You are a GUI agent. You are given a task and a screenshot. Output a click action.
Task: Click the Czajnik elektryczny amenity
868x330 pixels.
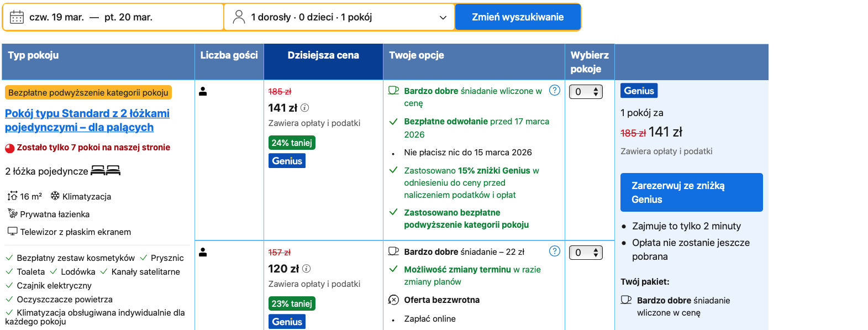pos(54,285)
